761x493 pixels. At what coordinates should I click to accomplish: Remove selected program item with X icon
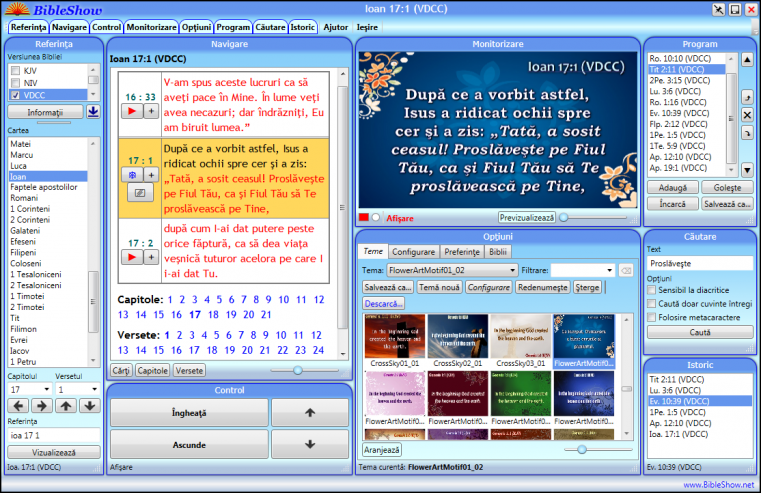pyautogui.click(x=745, y=115)
